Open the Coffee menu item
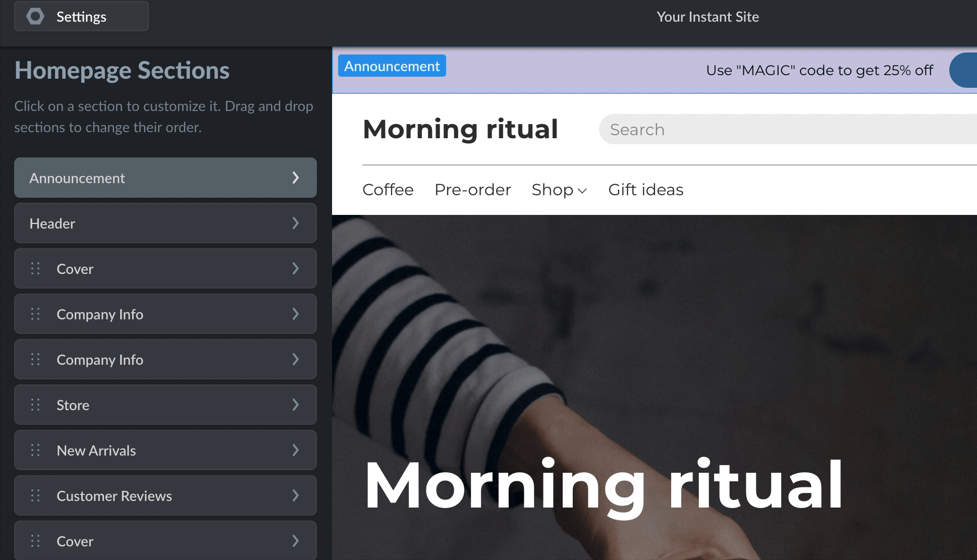 [388, 190]
